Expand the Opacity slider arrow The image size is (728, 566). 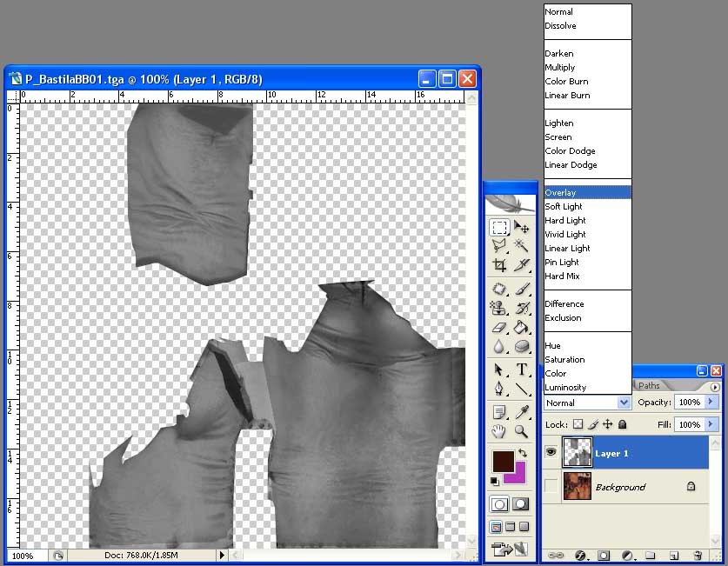pos(711,403)
